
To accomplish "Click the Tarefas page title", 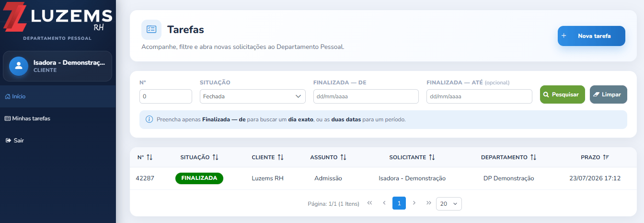I will [x=185, y=30].
